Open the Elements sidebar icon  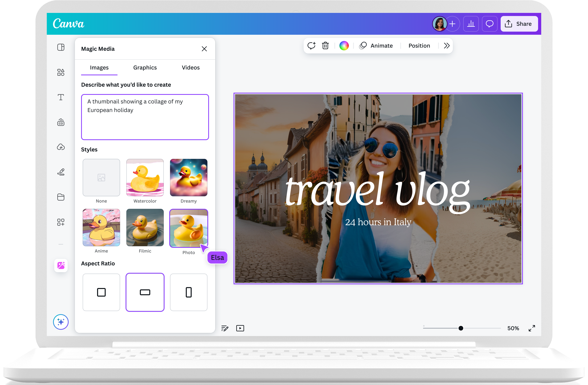coord(61,72)
